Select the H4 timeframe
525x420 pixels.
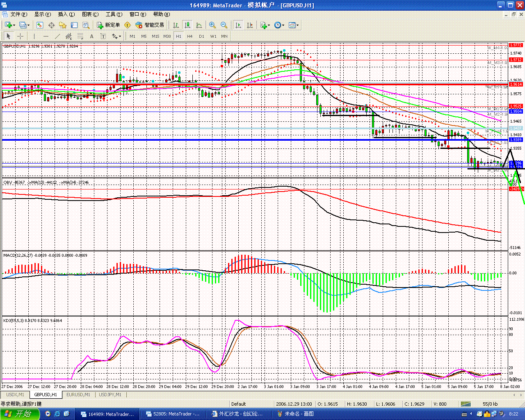(189, 36)
